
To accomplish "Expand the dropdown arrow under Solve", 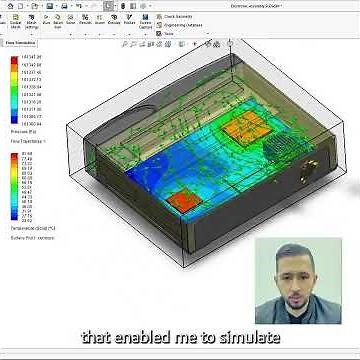I will coord(70,34).
